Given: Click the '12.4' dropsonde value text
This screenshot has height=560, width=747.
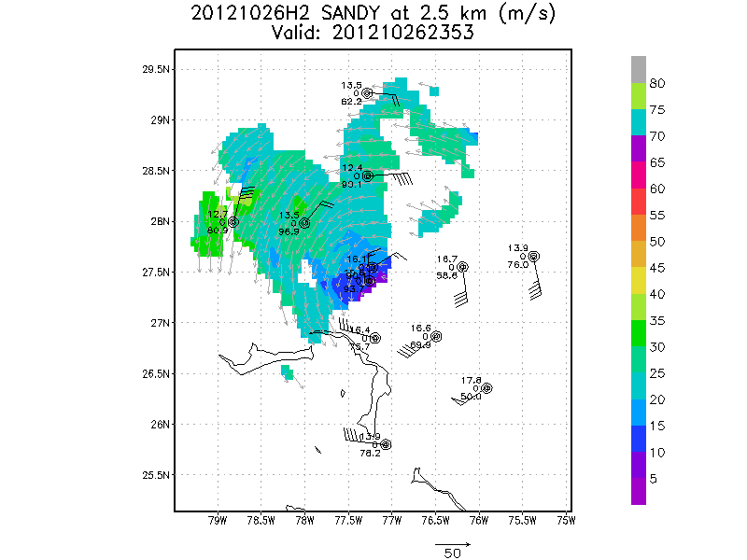Looking at the screenshot, I should click(x=352, y=168).
